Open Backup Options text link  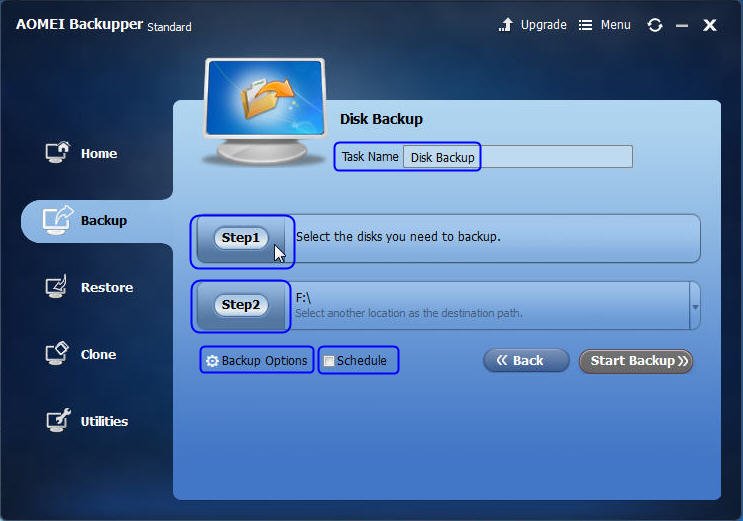[x=264, y=361]
